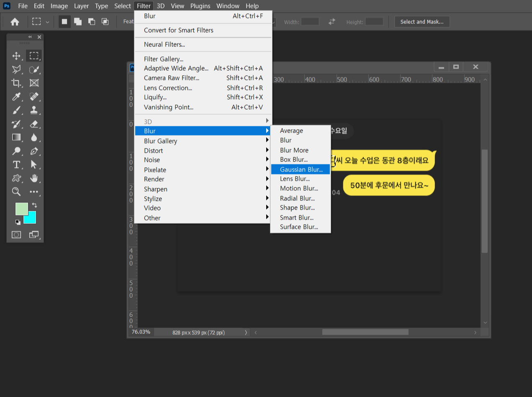The height and width of the screenshot is (397, 532).
Task: Select the Pen tool
Action: 34,151
